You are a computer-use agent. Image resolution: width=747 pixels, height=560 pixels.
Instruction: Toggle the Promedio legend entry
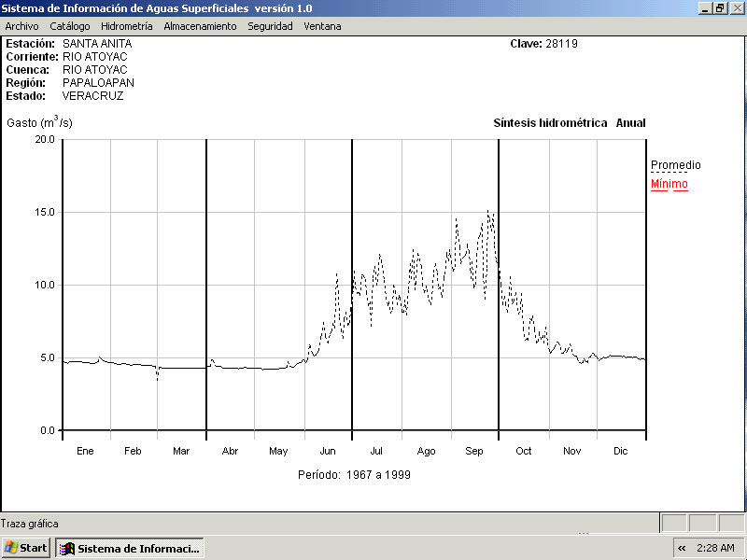click(675, 165)
